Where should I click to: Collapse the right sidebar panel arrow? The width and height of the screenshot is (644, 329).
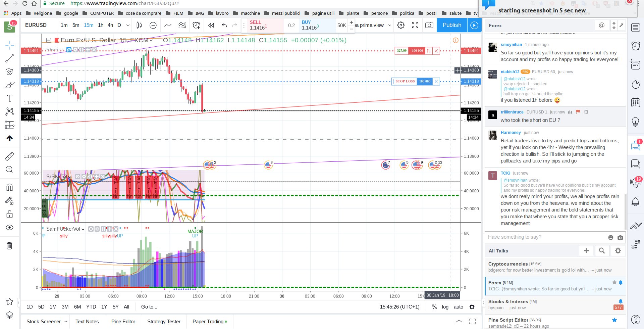[483, 302]
